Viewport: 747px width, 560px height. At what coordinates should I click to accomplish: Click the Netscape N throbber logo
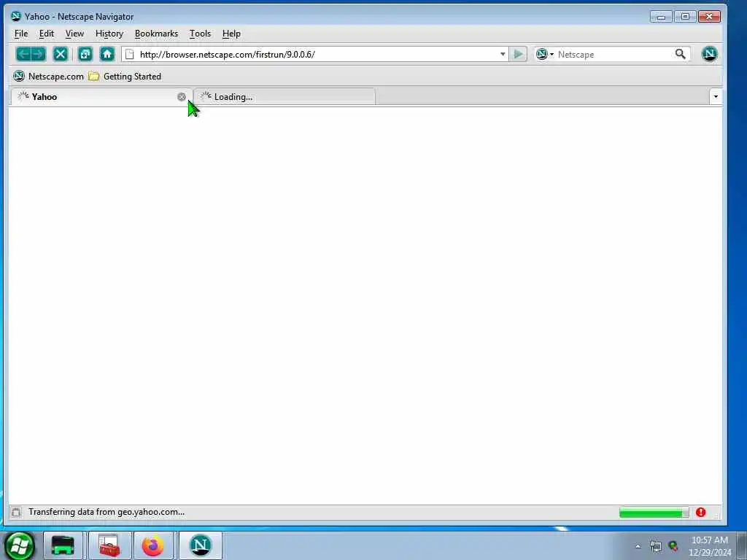tap(709, 54)
